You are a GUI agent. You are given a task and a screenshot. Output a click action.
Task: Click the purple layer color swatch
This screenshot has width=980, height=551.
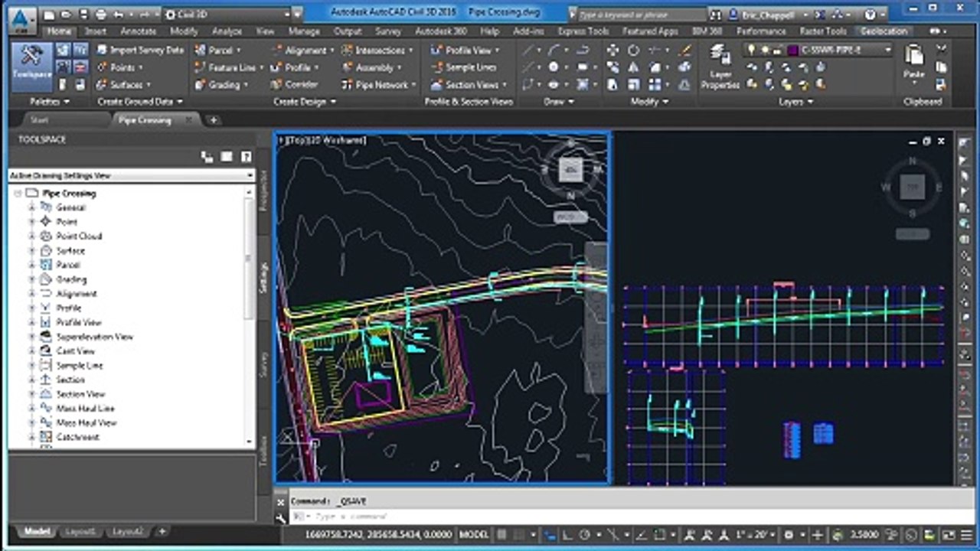tap(793, 50)
